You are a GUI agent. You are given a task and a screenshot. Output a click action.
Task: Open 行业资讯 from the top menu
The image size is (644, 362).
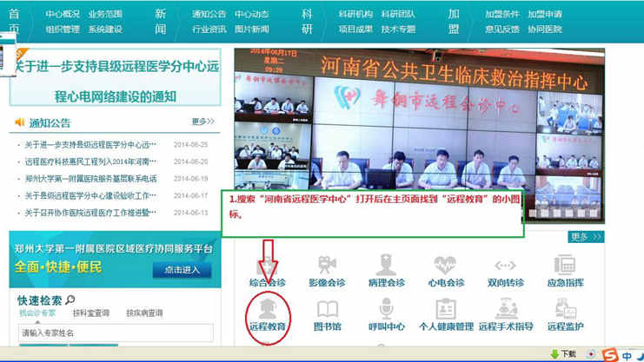coord(209,30)
